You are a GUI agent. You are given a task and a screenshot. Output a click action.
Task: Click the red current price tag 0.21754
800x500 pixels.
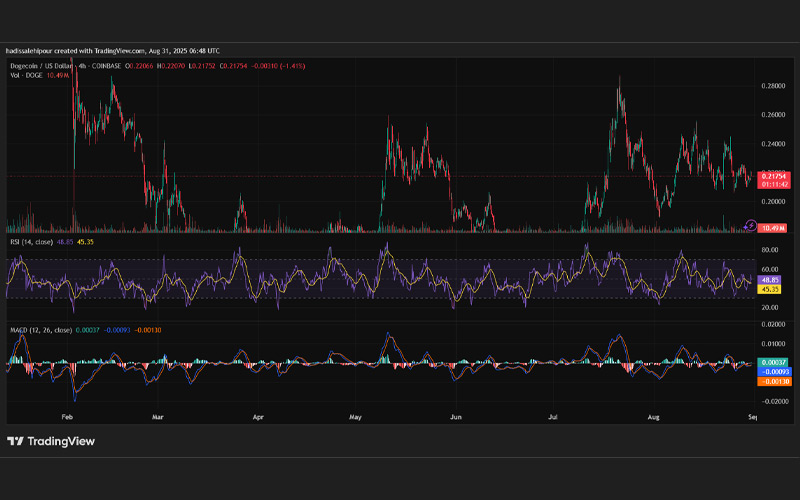[x=773, y=176]
